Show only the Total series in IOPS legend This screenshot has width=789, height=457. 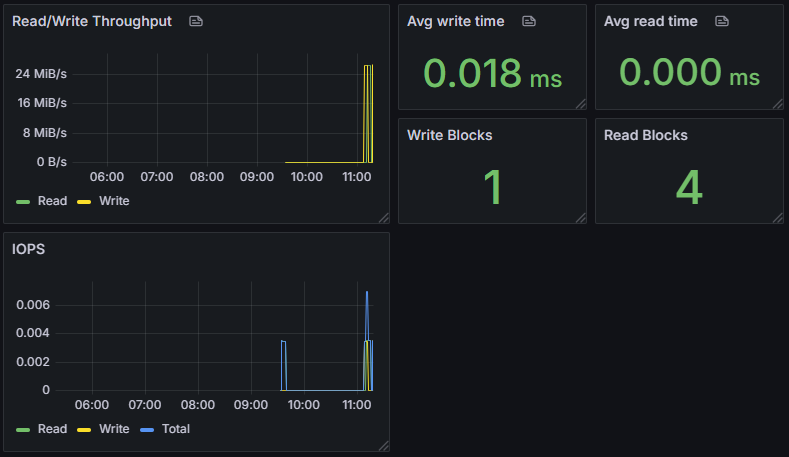pos(175,429)
